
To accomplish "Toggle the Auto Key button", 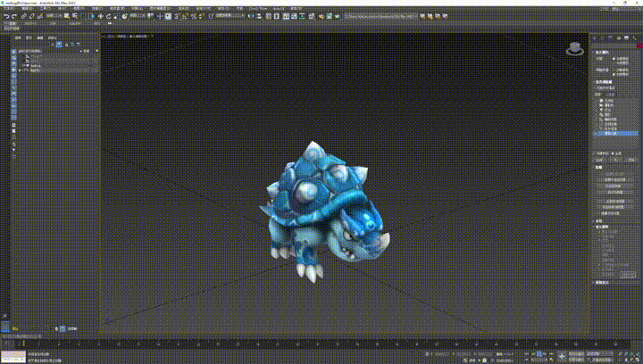I will coord(576,354).
